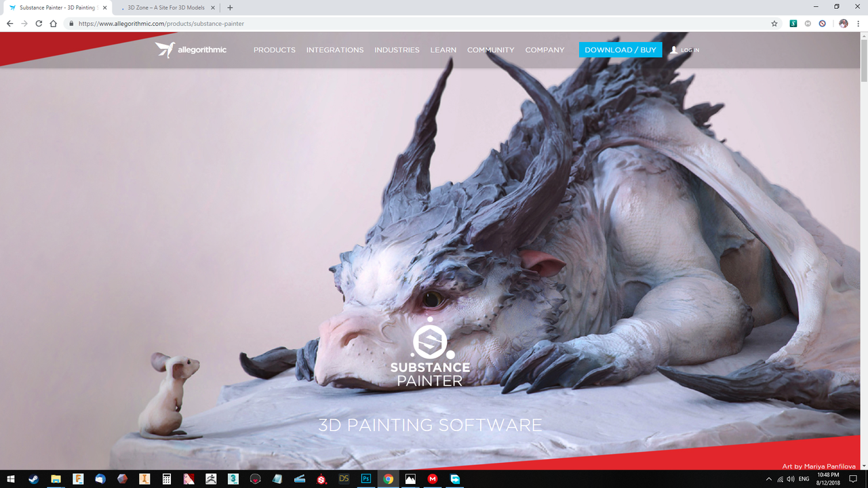Open the TeamViewer icon on taskbar

[455, 479]
